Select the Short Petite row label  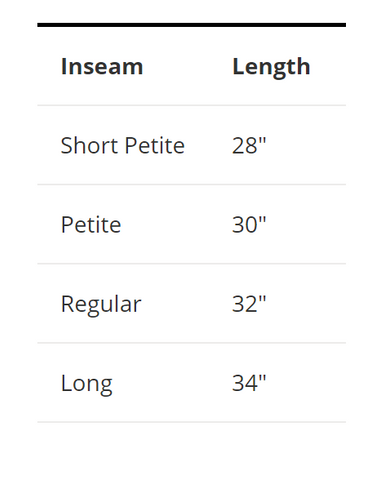123,146
